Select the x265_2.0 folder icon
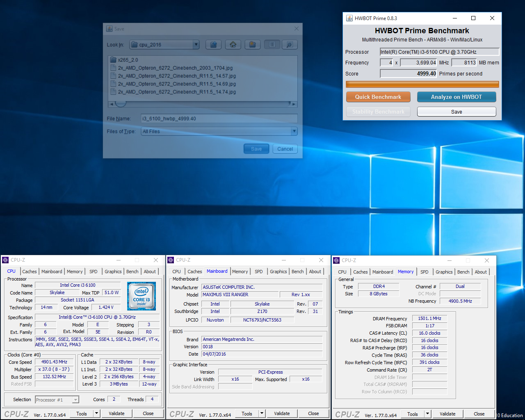525x420 pixels. (114, 60)
